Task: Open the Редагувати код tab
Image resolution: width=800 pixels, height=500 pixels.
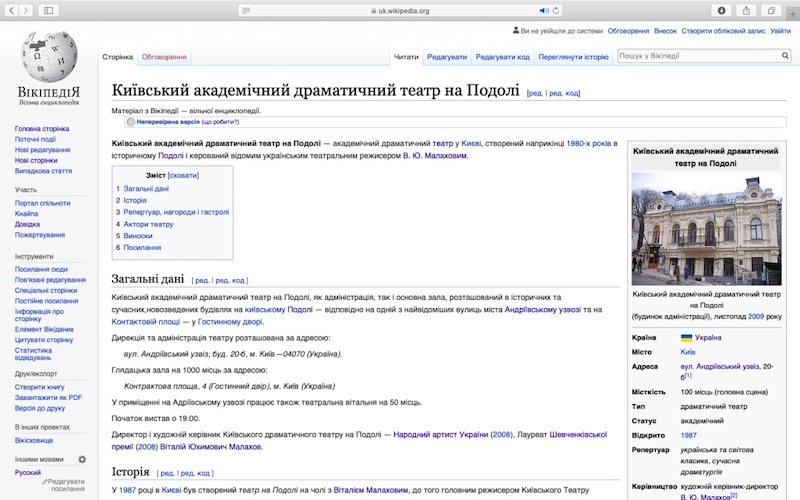Action: click(x=503, y=57)
